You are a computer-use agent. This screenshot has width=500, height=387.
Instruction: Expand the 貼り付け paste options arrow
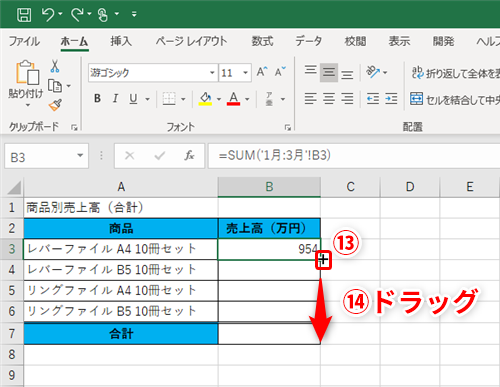(x=28, y=105)
